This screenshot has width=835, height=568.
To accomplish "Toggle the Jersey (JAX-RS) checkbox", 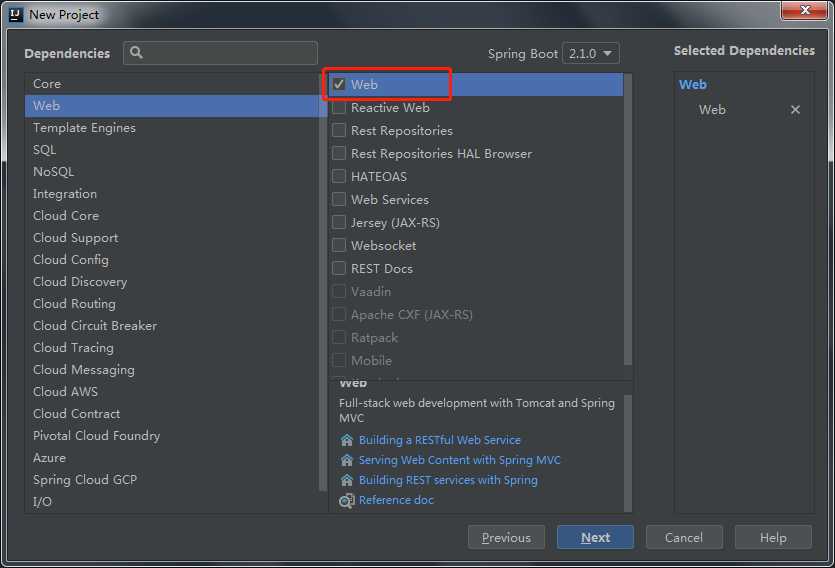I will (x=339, y=222).
